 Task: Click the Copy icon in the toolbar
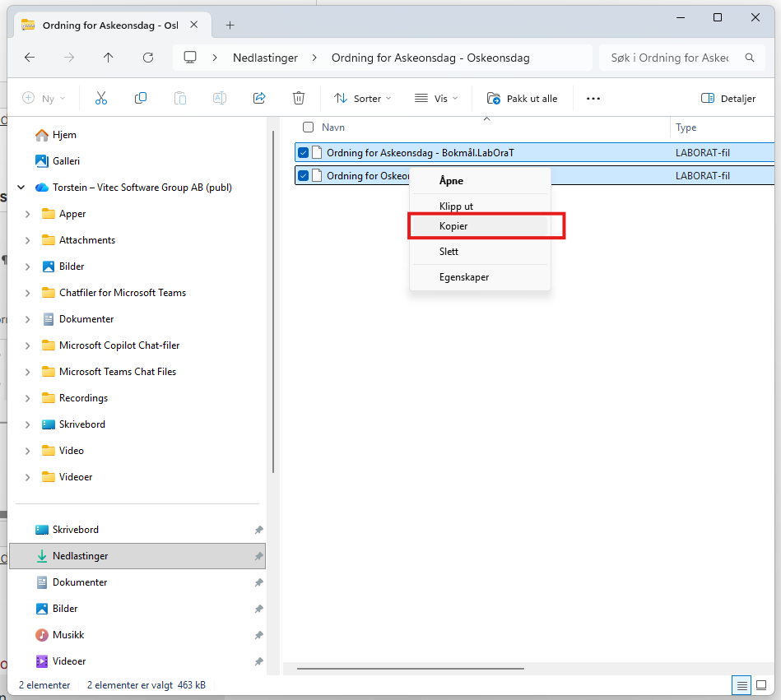click(x=141, y=98)
